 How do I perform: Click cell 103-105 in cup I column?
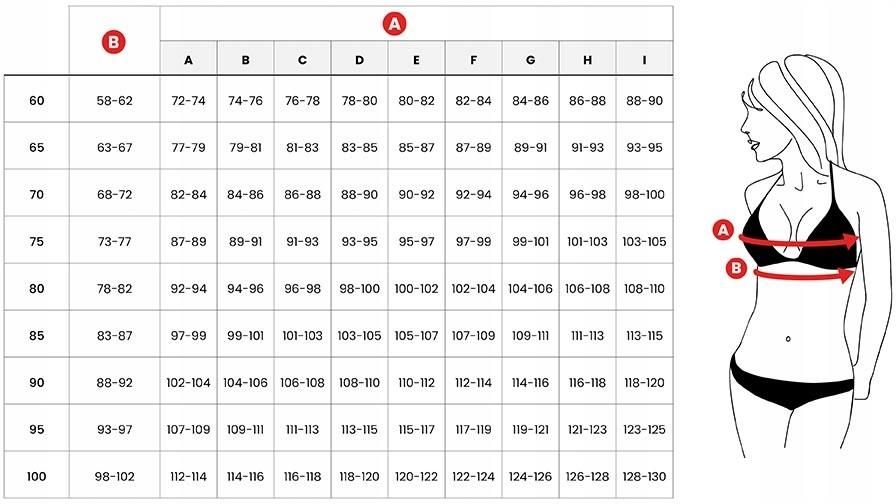pos(645,241)
